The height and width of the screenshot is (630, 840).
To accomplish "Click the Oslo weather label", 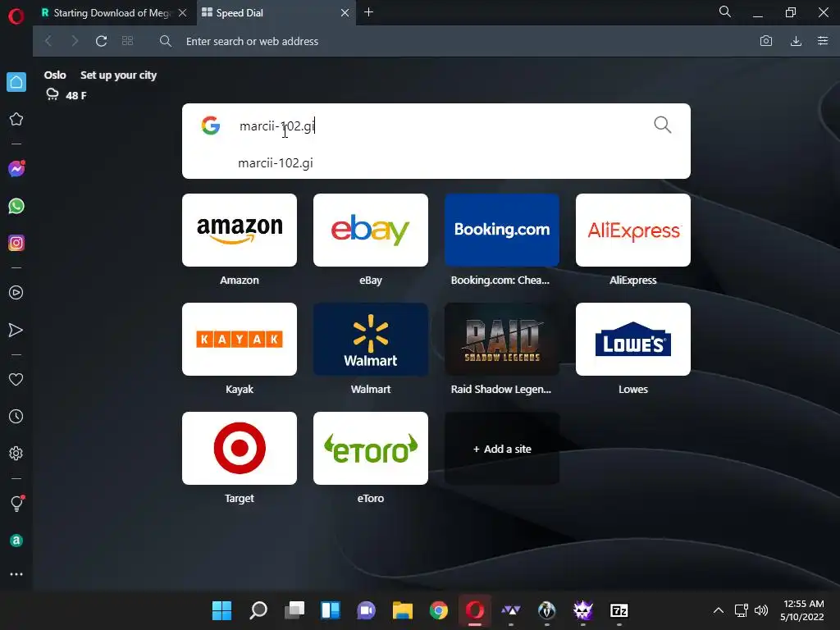I will (55, 75).
